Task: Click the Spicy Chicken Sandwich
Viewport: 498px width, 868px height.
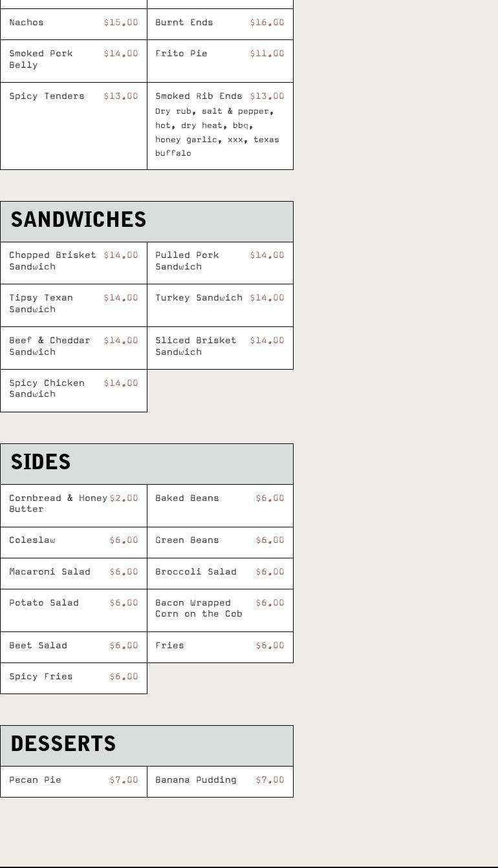Action: coord(47,388)
